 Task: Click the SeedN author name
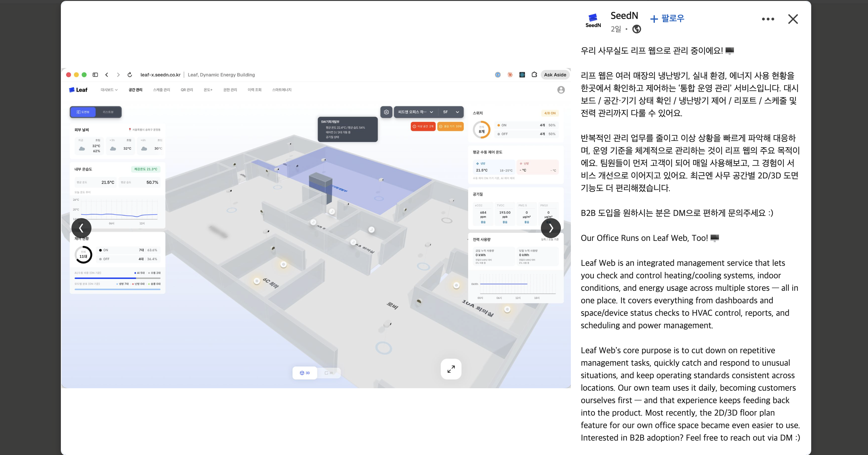624,16
